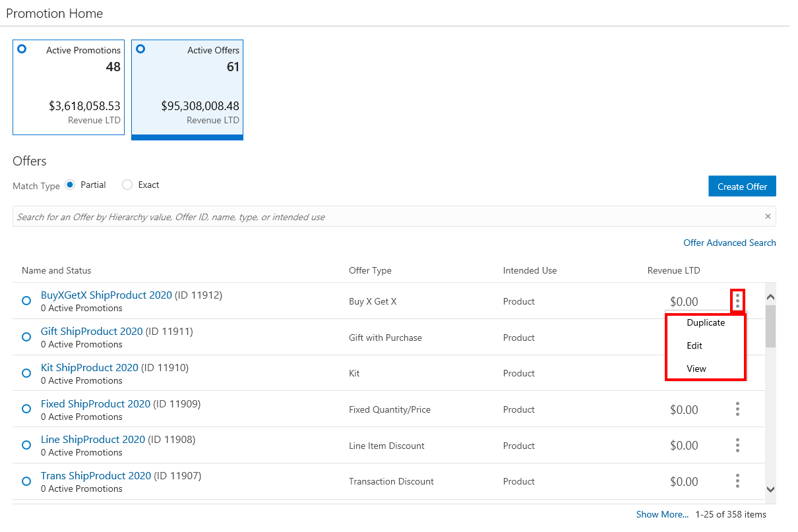The image size is (798, 532).
Task: Select radio for Line ShipProduct 2020 row
Action: point(26,445)
